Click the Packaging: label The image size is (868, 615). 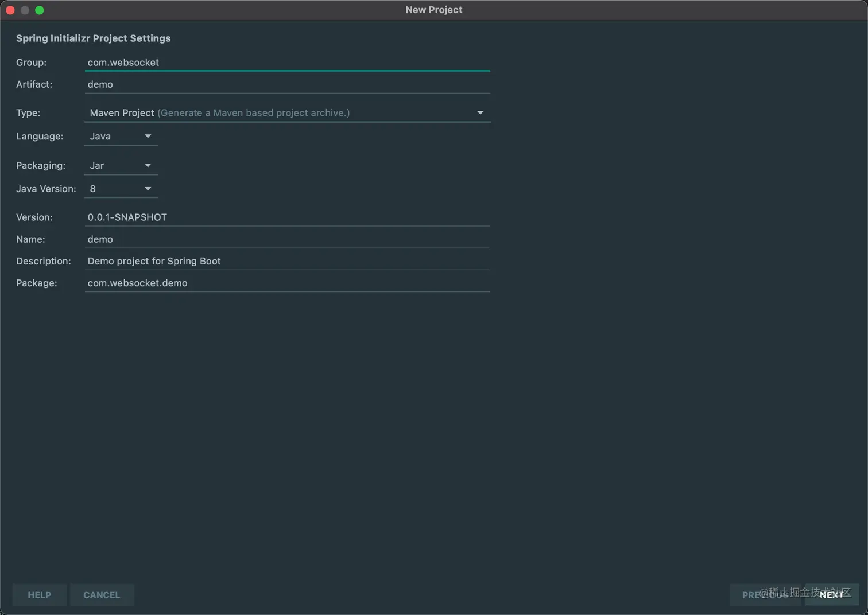pyautogui.click(x=41, y=165)
